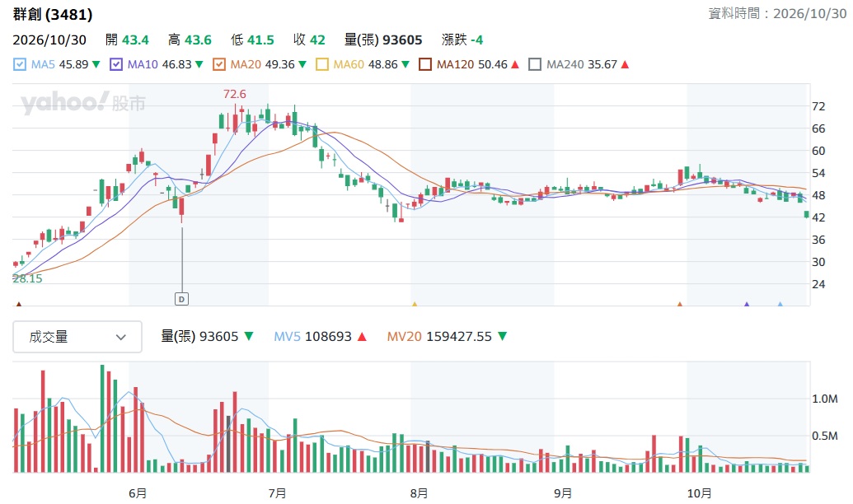Screen dimensions: 853x504
Task: Click the 漲跌 -4 change value
Action: 462,40
